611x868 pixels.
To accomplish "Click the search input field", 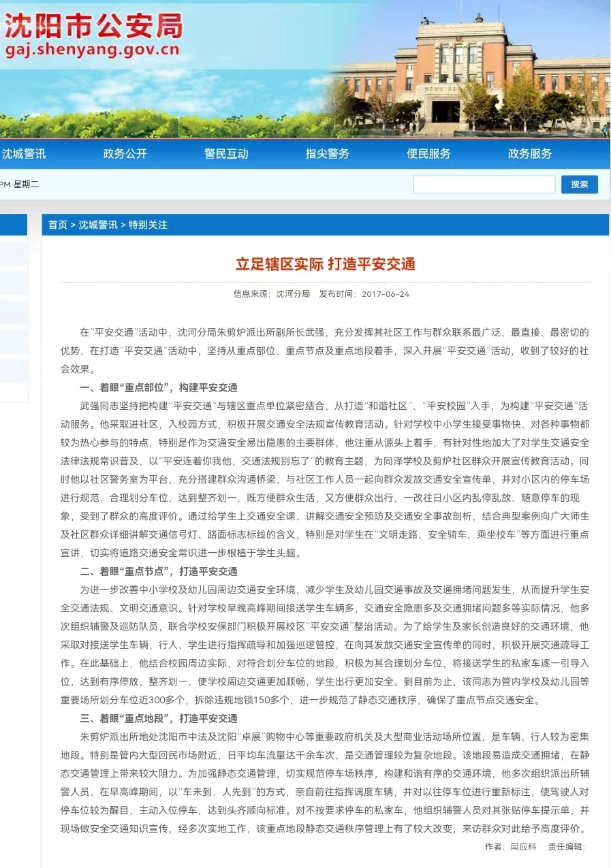I will 484,184.
